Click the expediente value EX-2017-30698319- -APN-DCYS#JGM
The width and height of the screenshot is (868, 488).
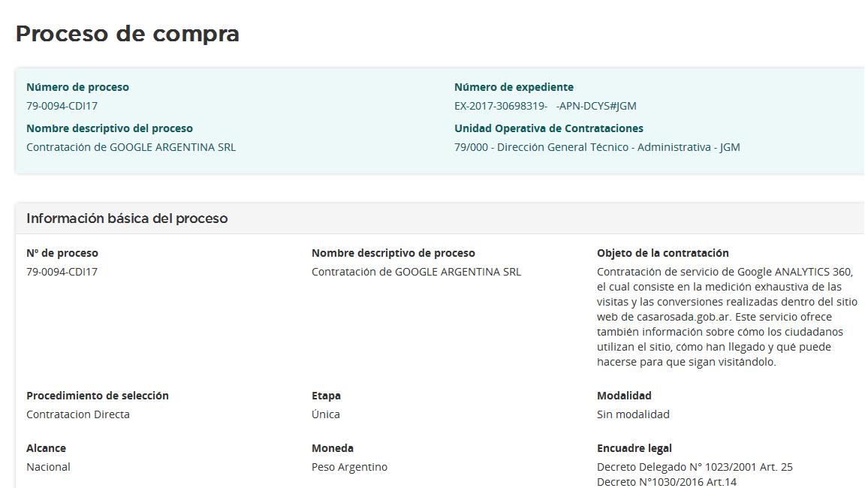(545, 106)
